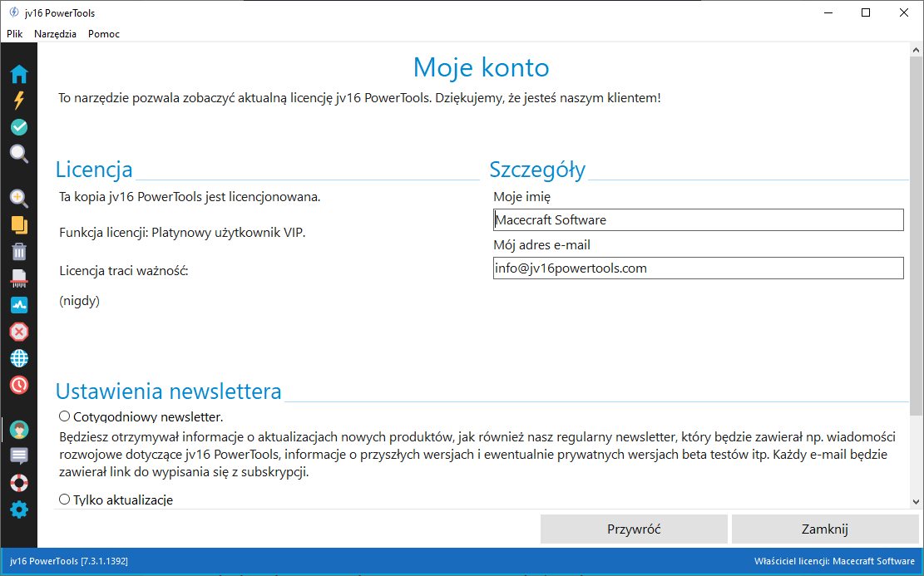Open the magnifier with plus sign icon
Image resolution: width=924 pixels, height=576 pixels.
point(19,199)
